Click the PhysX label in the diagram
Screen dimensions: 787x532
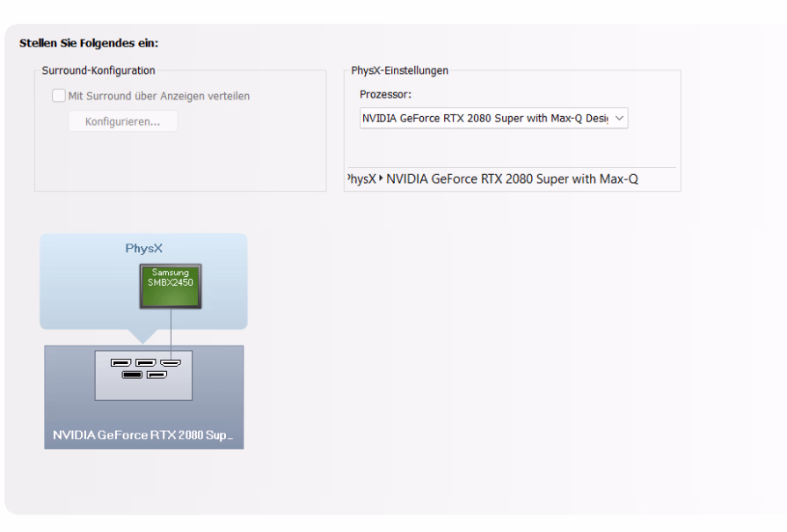coord(144,249)
